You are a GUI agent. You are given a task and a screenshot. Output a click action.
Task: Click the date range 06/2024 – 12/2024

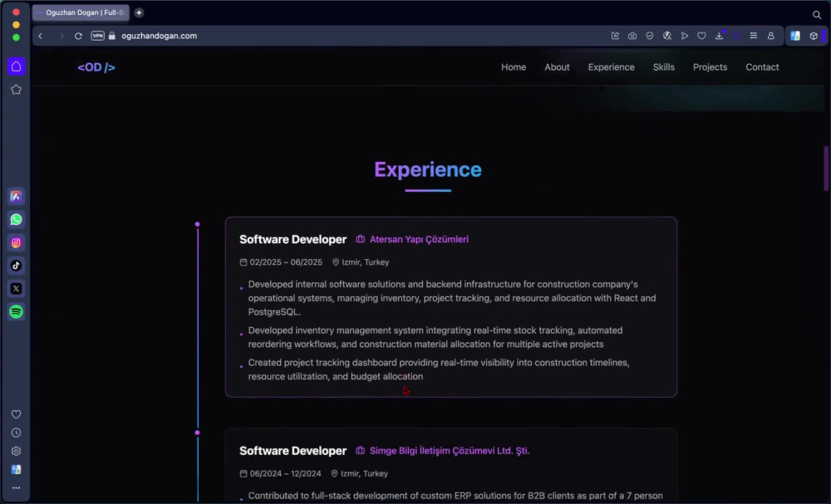tap(285, 474)
